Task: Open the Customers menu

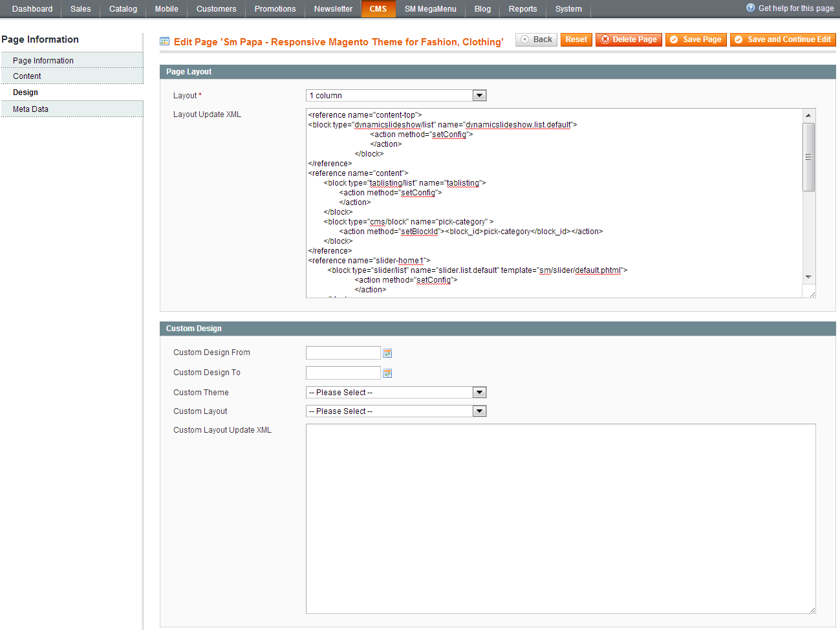Action: [217, 9]
